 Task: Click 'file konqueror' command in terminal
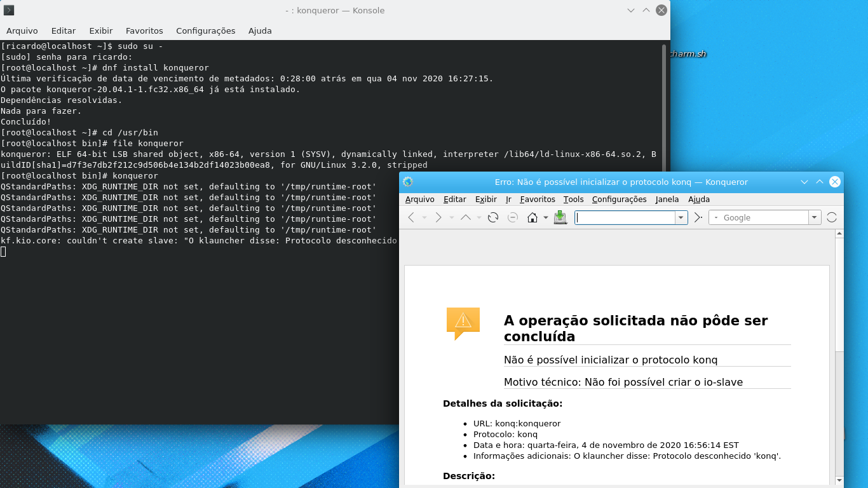[92, 143]
